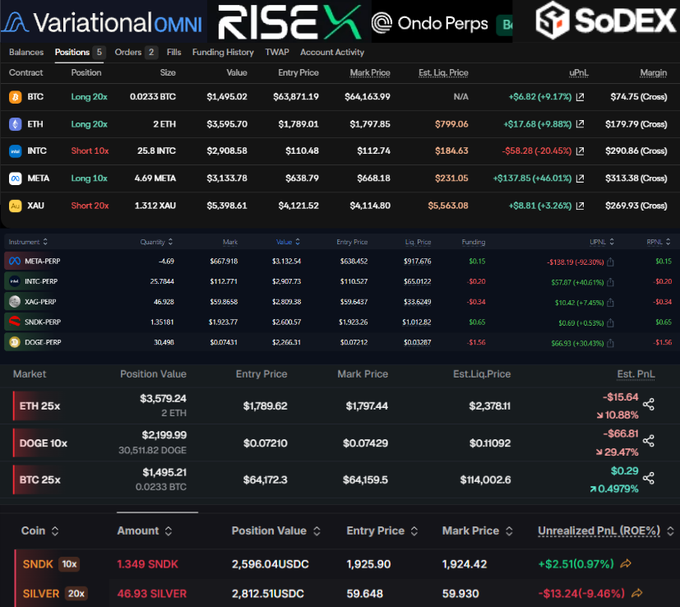The height and width of the screenshot is (607, 680).
Task: Click the DOGE 10x market row label
Action: [x=43, y=443]
